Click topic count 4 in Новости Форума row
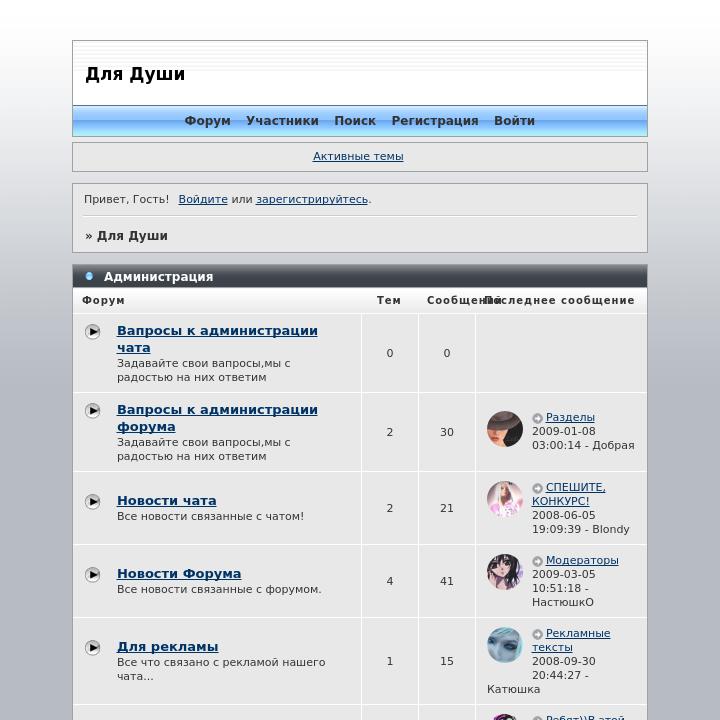720x720 pixels. (x=390, y=581)
